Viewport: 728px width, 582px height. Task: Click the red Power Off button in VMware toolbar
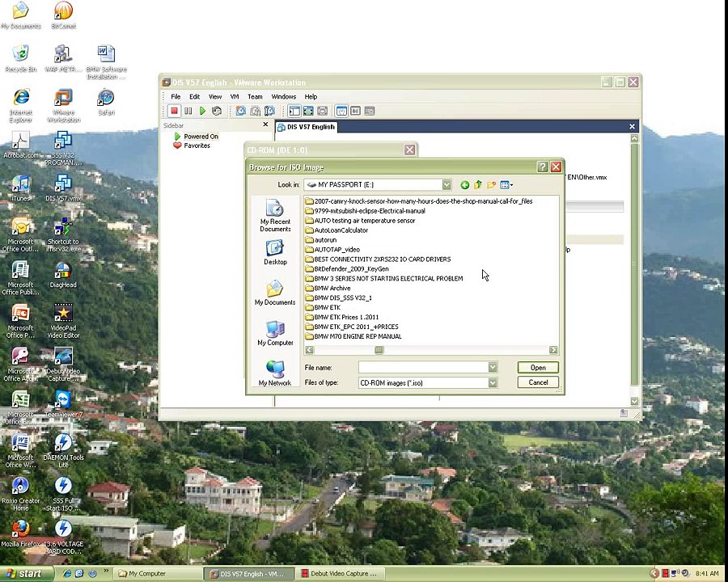(x=174, y=111)
